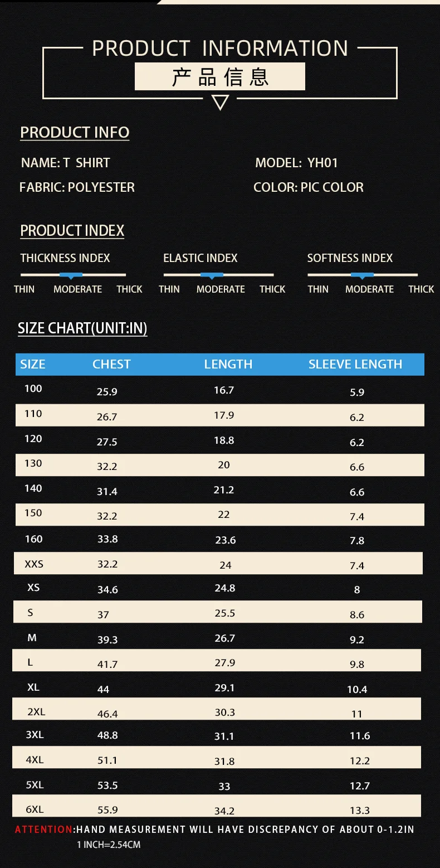Screen dimensions: 440x868
Task: Select the 6XL size row label
Action: 33,809
